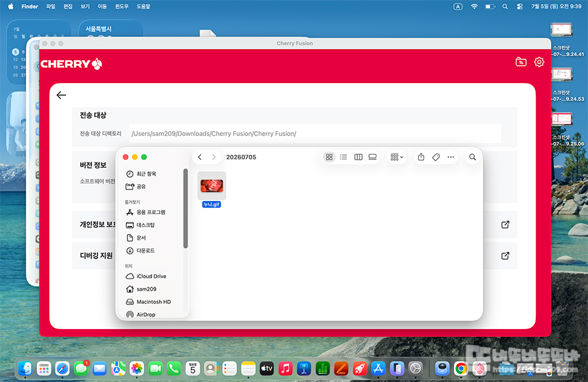
Task: Open Numbers from the Dock
Action: click(x=323, y=369)
